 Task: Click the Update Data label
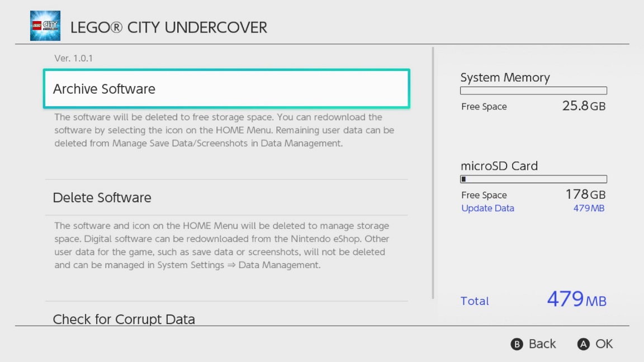pos(487,208)
